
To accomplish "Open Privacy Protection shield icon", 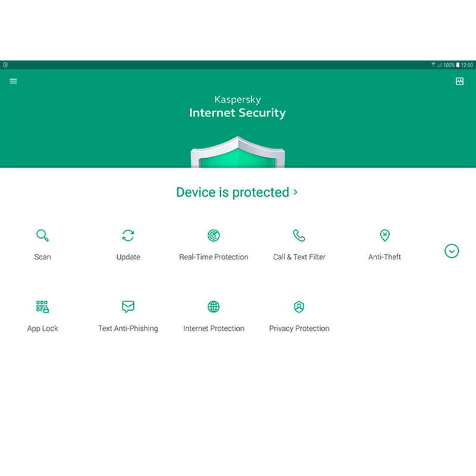I will coord(299,306).
